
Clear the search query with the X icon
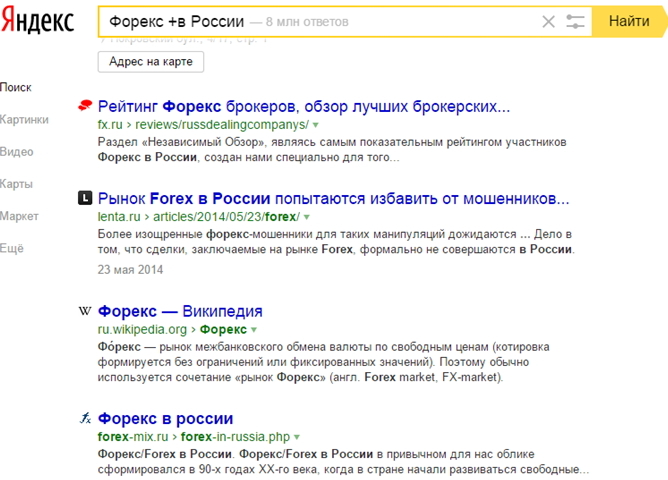point(548,21)
